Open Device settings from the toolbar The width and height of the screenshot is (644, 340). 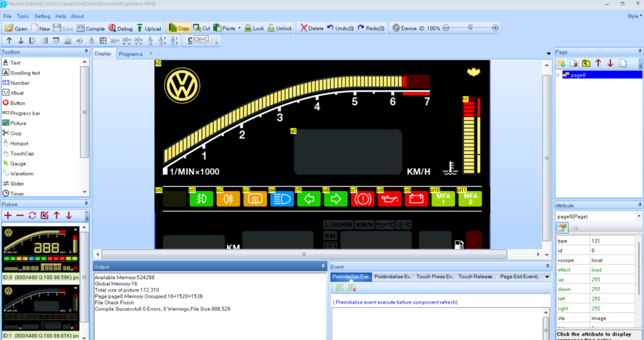404,28
